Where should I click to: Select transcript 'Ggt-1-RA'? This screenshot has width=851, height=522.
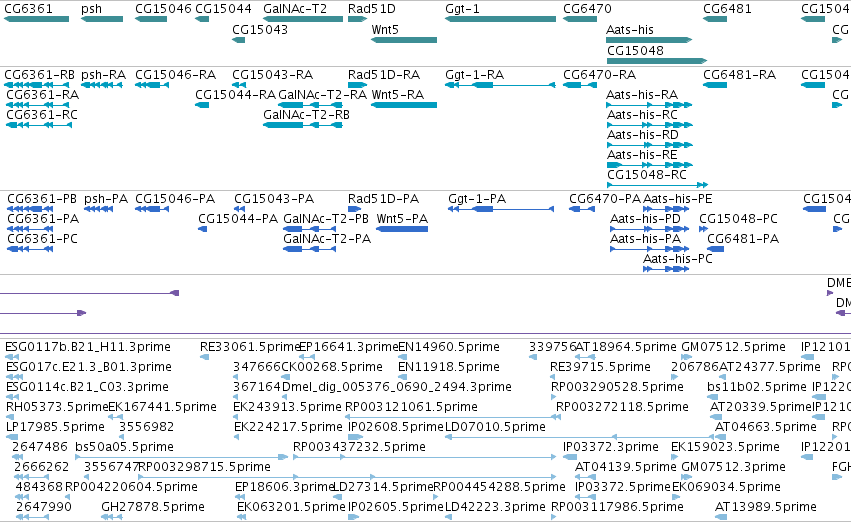tap(474, 75)
